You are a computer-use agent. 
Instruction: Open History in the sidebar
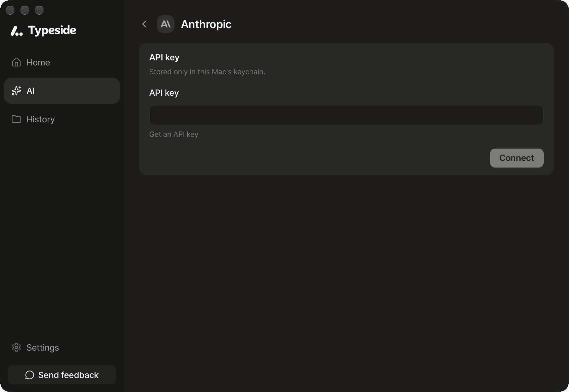(x=62, y=119)
